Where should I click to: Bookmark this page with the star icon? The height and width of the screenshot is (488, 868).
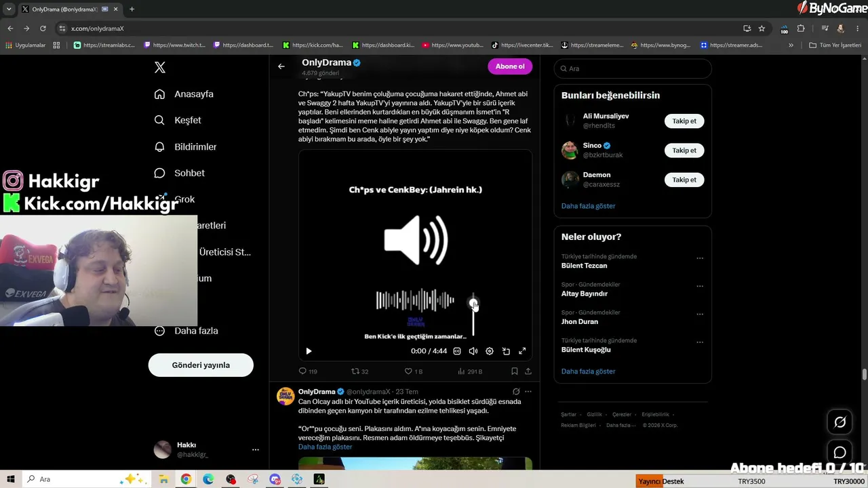[762, 28]
